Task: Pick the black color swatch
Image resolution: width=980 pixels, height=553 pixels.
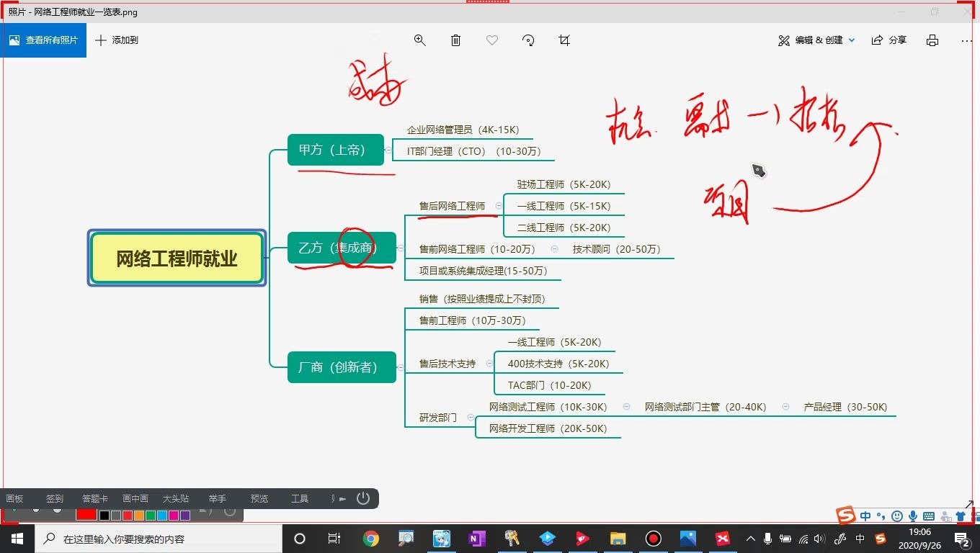Action: 104,516
